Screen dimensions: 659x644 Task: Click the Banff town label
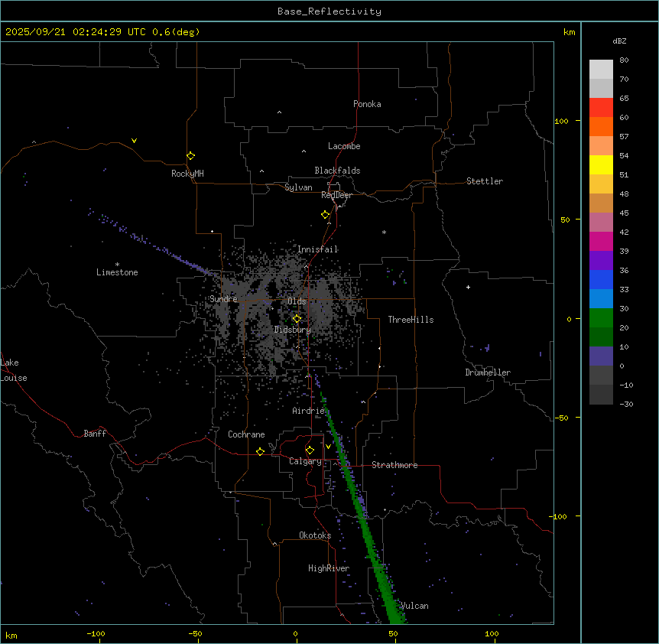click(95, 434)
